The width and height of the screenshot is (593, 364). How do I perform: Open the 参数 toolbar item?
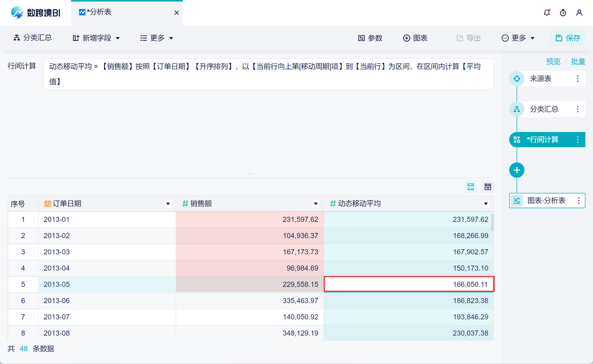[x=370, y=38]
